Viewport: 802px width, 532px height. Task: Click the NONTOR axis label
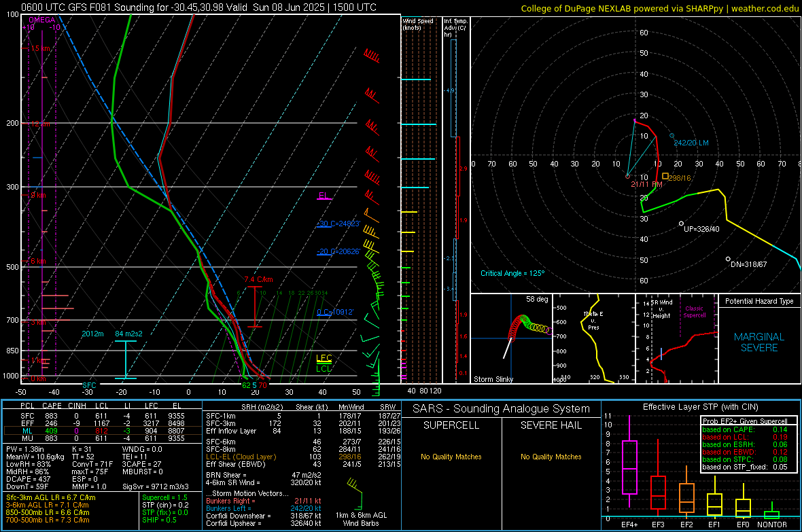coord(772,525)
